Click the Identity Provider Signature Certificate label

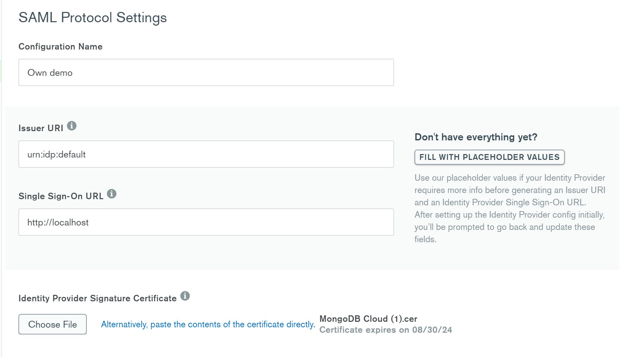click(x=97, y=298)
